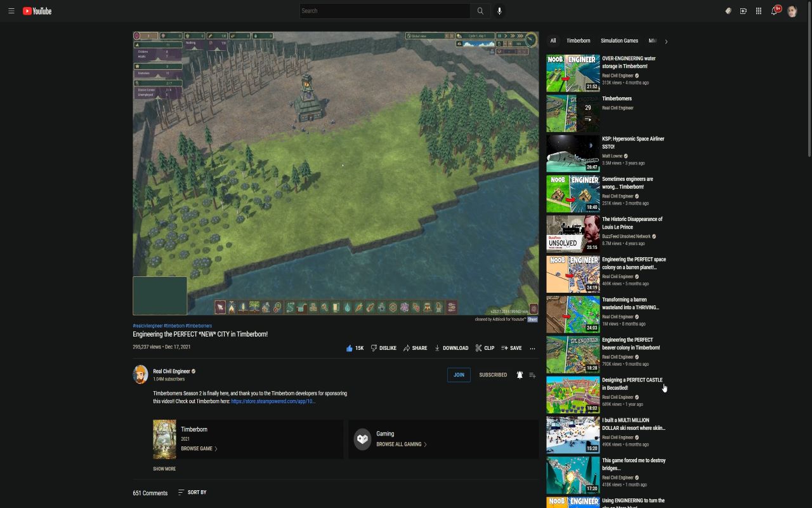The width and height of the screenshot is (812, 508).
Task: Open KSP Hypersonic Space Airliner video
Action: pyautogui.click(x=573, y=154)
